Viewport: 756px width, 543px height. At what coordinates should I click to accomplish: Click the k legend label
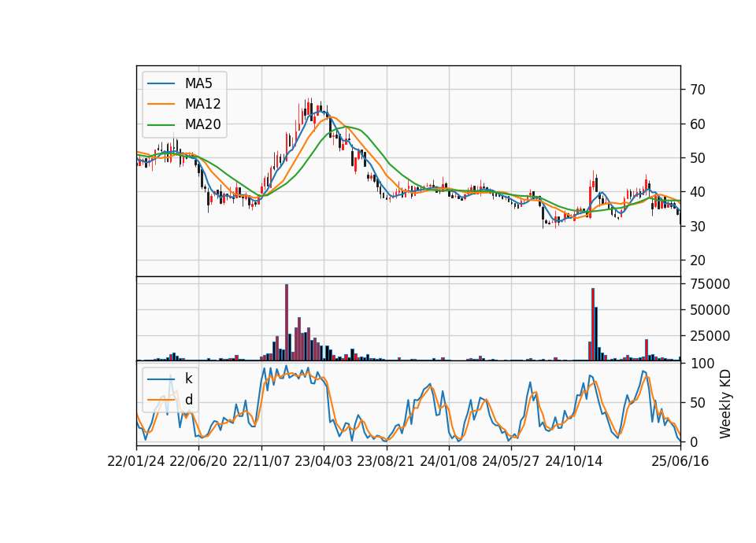(188, 379)
